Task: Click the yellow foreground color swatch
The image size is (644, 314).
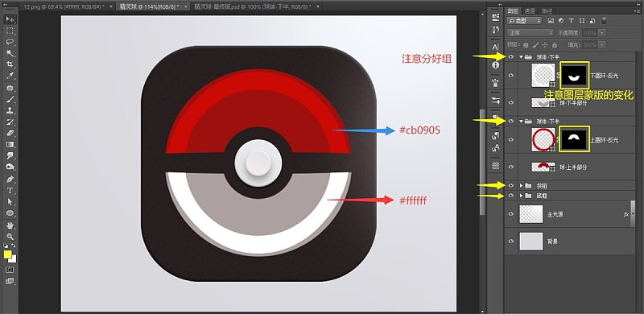Action: point(8,254)
